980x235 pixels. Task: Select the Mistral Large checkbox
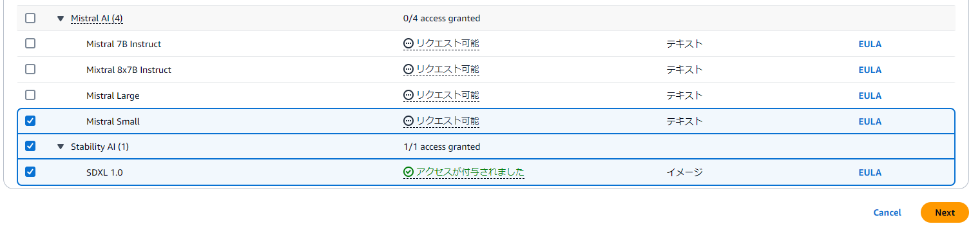[30, 95]
